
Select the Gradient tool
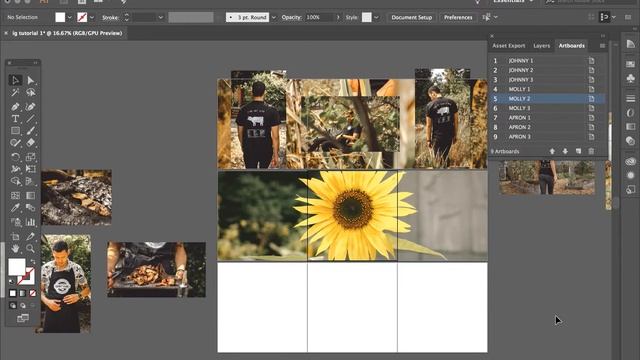tap(31, 196)
